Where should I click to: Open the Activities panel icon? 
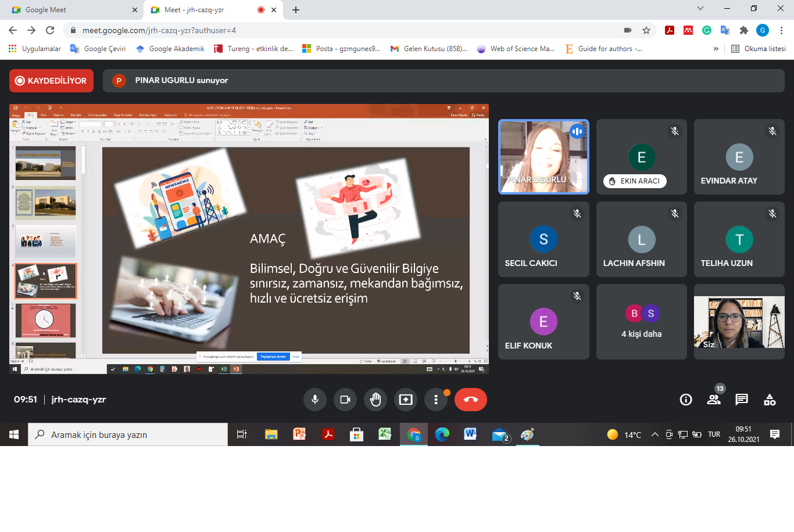770,400
